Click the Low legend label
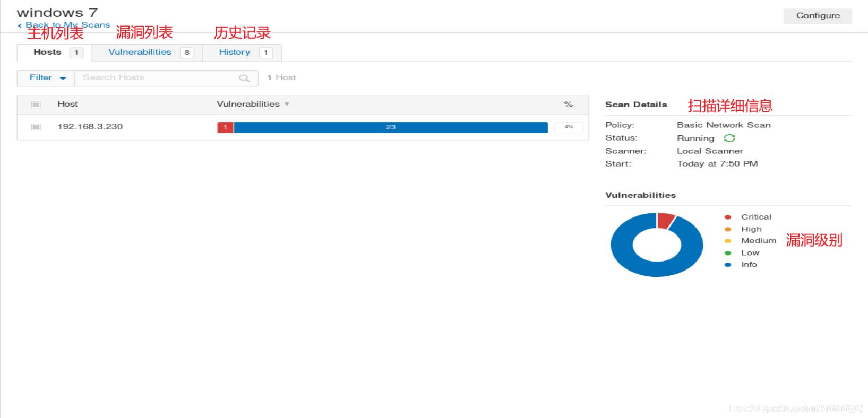The width and height of the screenshot is (868, 418). (750, 253)
